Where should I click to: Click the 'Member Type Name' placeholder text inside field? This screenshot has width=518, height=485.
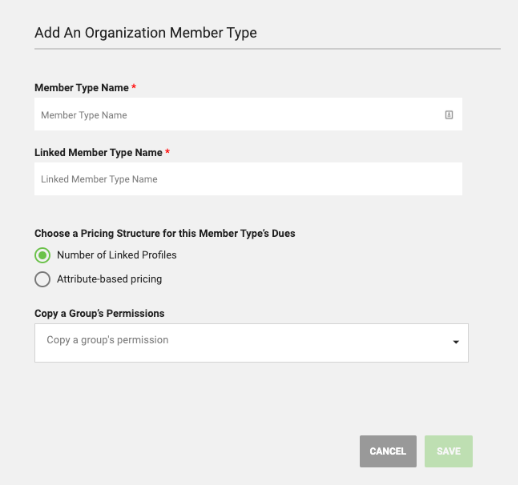point(84,115)
